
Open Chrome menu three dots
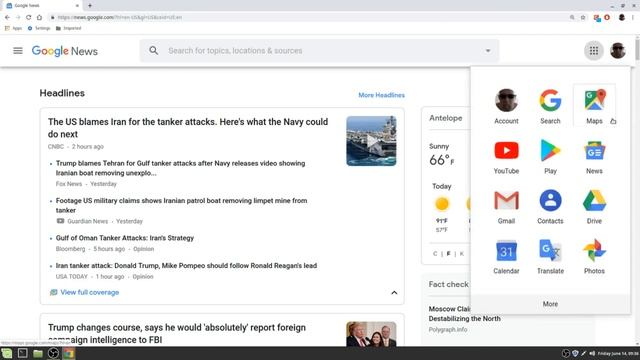pyautogui.click(x=633, y=17)
